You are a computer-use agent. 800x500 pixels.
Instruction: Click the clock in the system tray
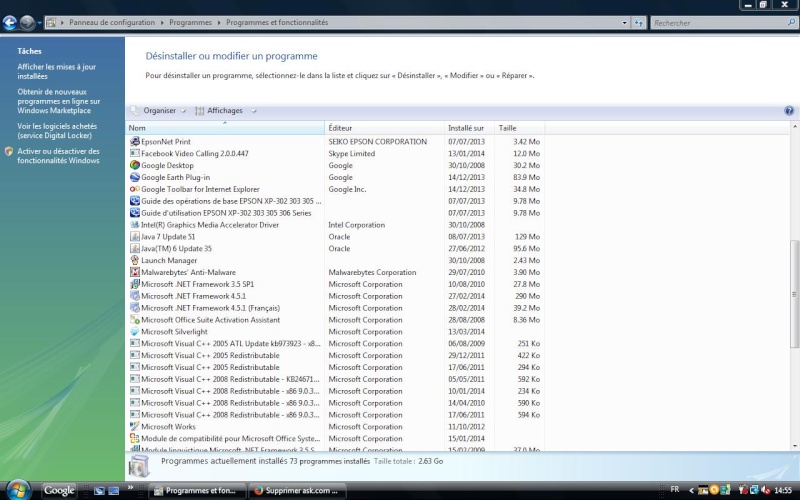pyautogui.click(x=783, y=490)
